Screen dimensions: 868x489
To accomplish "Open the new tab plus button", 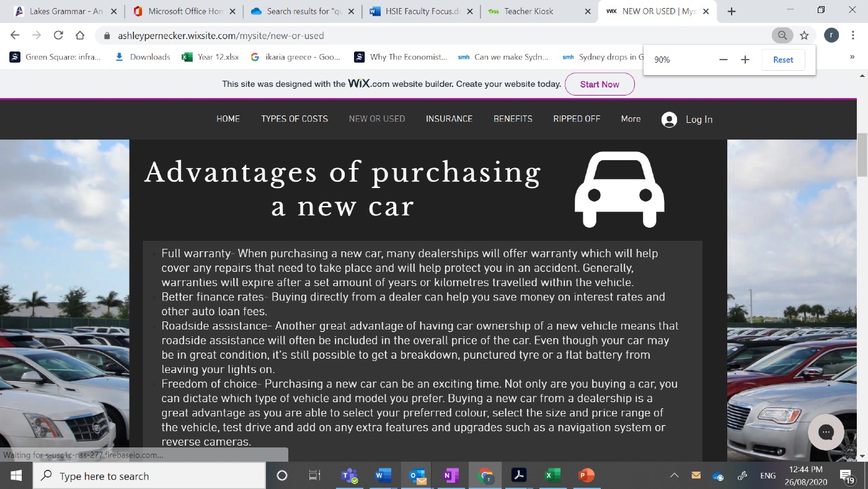I will 732,11.
